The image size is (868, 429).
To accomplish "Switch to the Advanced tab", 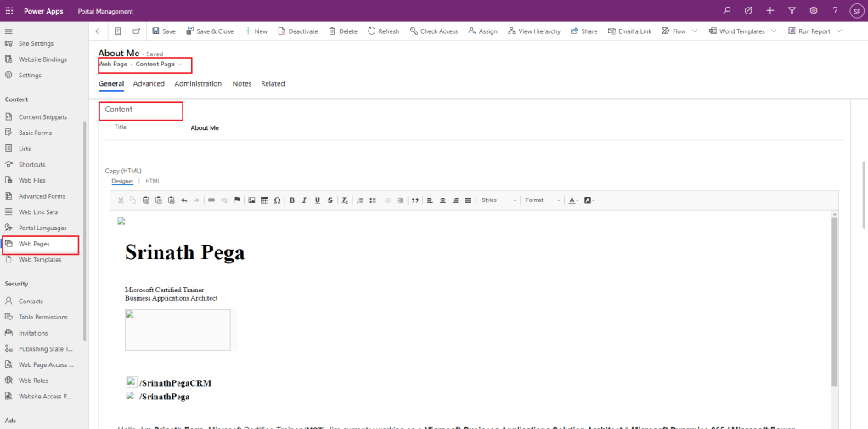I will coord(149,84).
